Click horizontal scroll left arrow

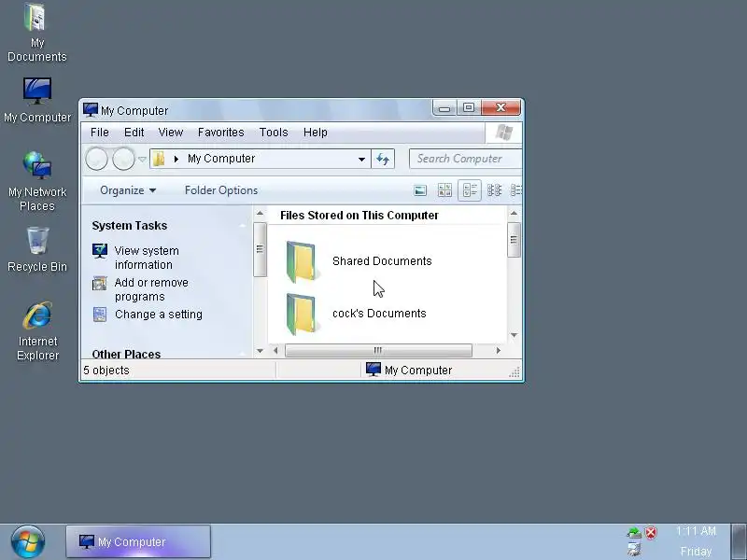(x=275, y=351)
